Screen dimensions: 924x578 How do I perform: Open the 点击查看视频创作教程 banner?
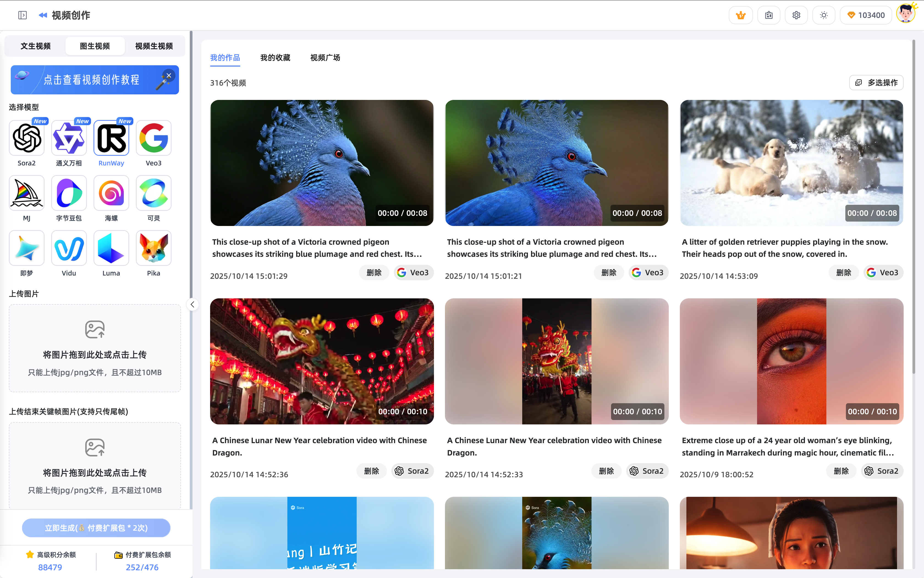point(95,80)
